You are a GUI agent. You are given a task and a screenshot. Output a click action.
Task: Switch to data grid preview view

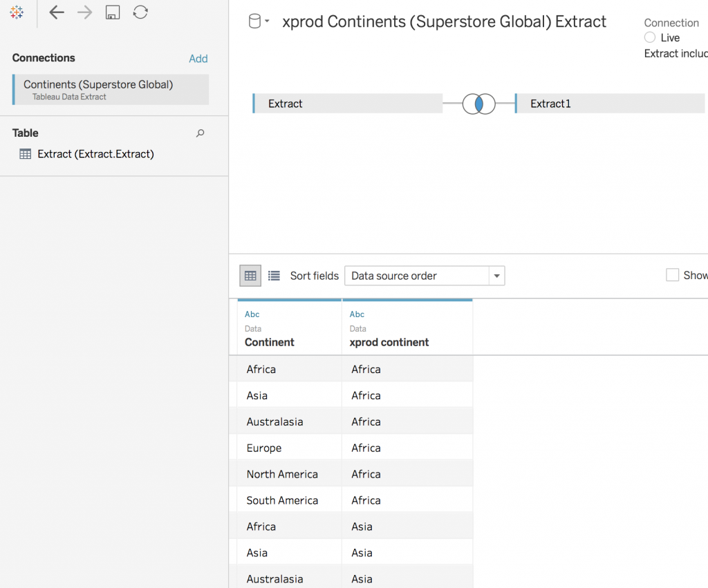click(x=250, y=276)
